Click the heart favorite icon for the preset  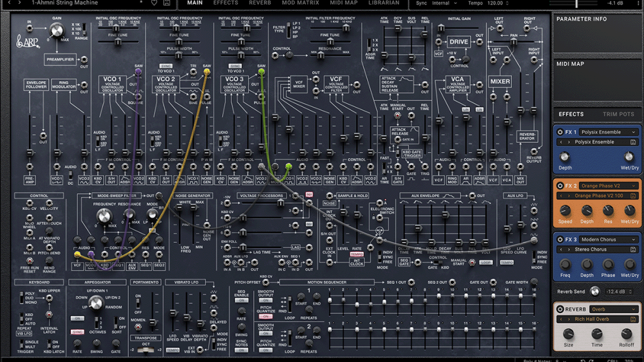(x=153, y=3)
